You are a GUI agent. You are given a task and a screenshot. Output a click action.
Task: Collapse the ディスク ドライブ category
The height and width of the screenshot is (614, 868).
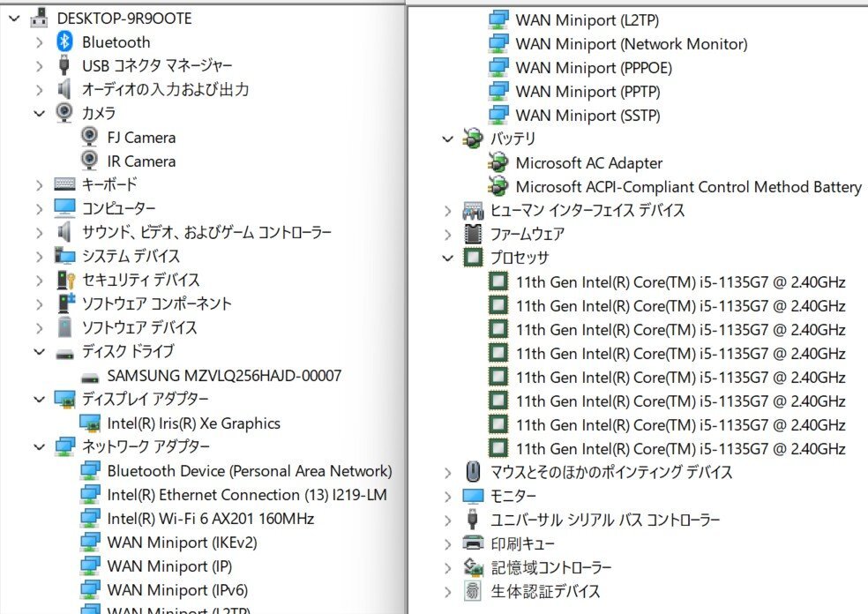point(40,352)
